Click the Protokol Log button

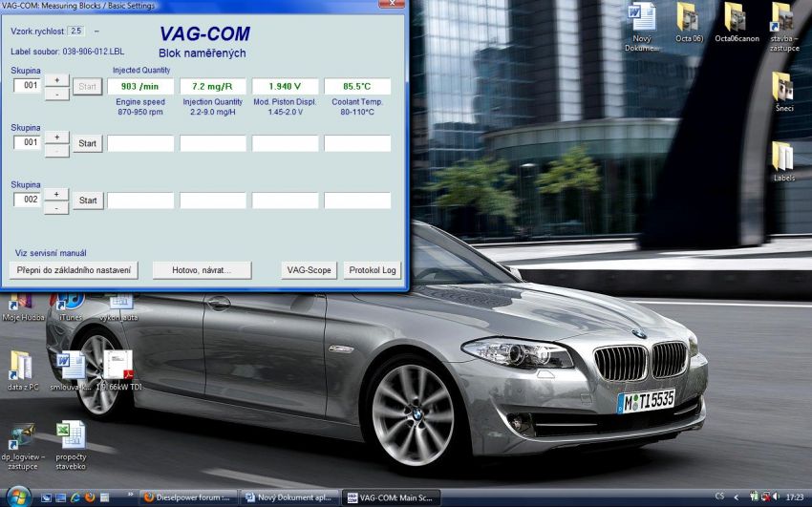[x=372, y=270]
